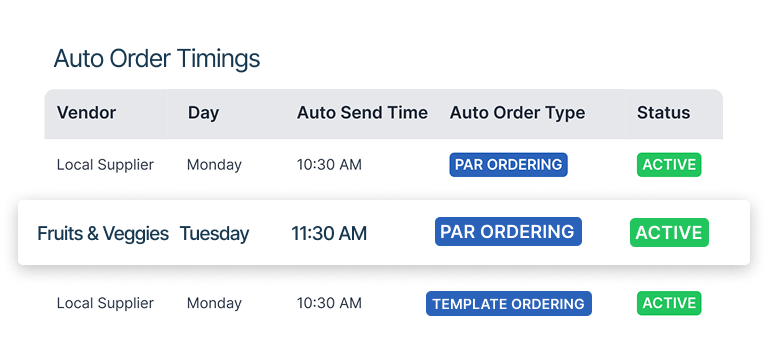Click the Status column header
The image size is (768, 364).
click(663, 113)
